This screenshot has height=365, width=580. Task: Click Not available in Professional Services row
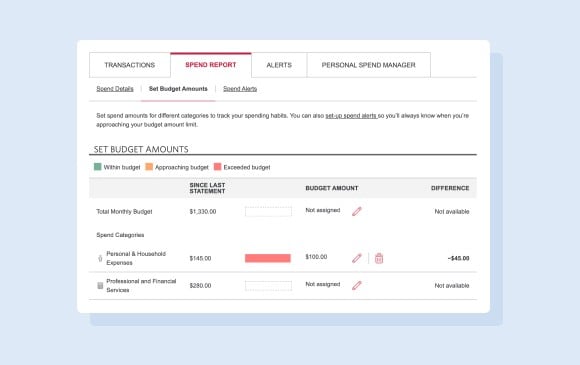point(452,285)
